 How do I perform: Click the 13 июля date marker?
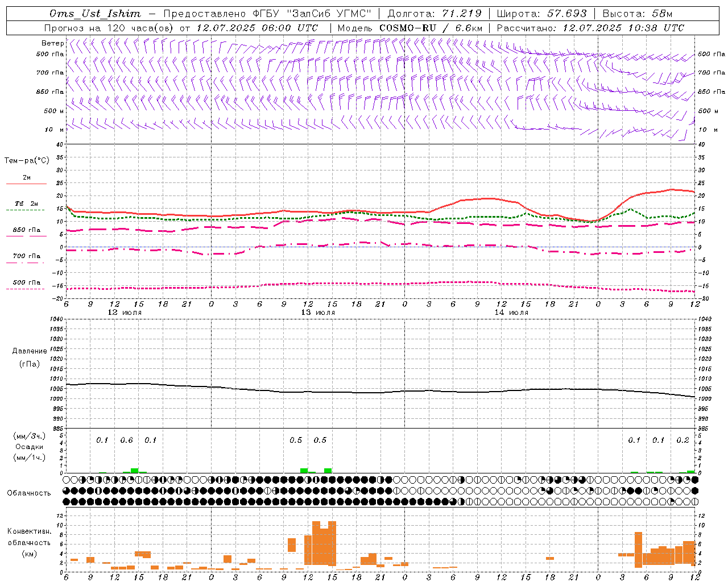(318, 313)
